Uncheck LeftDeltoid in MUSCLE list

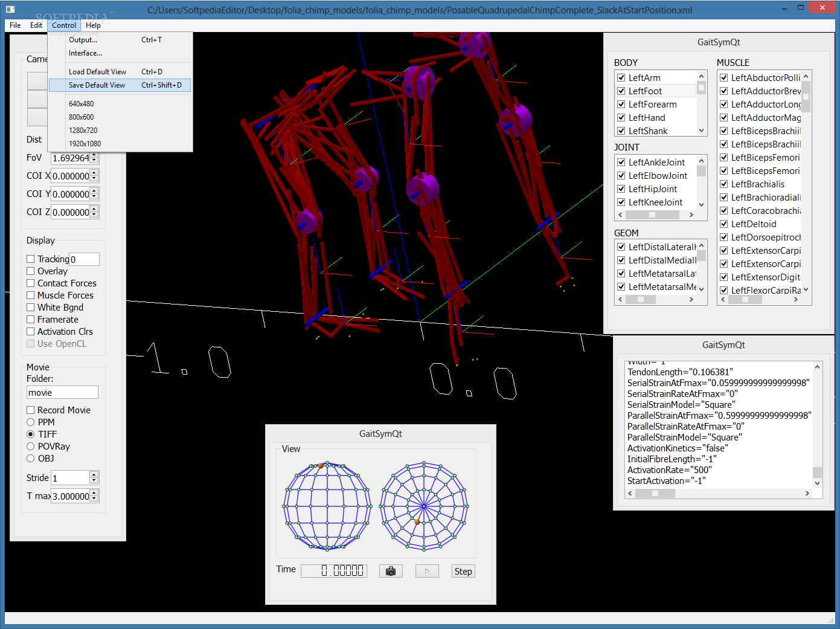click(x=723, y=224)
